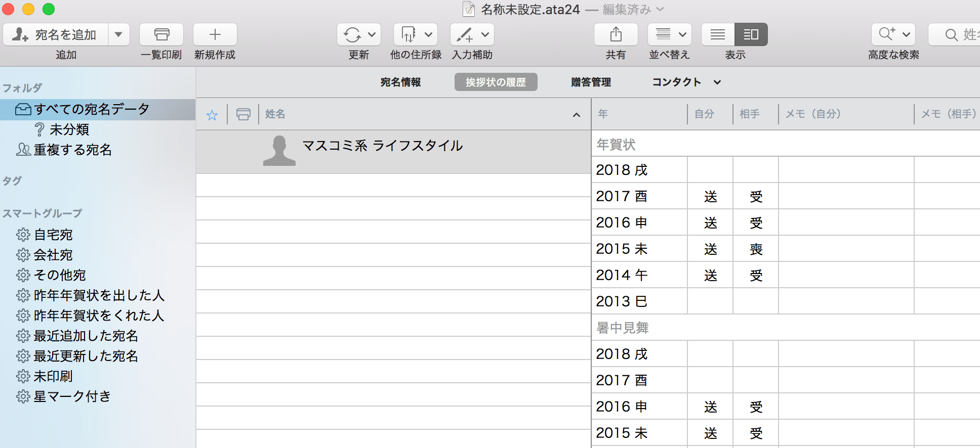Toggle 喪 received mark for 2015 未
Image resolution: width=980 pixels, height=448 pixels.
[756, 249]
